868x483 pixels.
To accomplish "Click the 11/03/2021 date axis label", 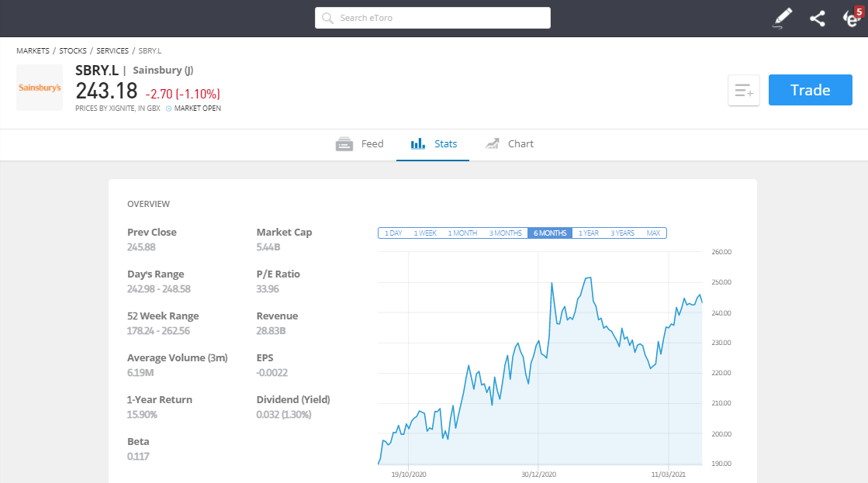I will pyautogui.click(x=668, y=474).
